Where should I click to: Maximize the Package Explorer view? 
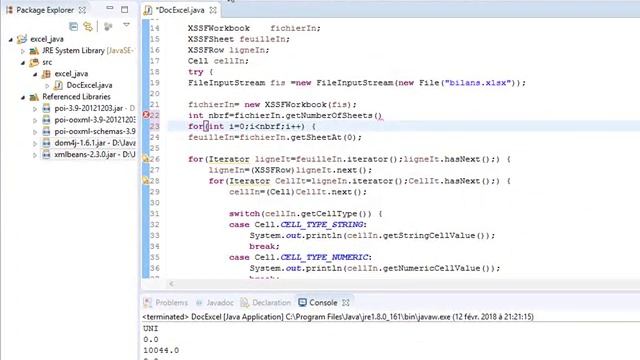(x=124, y=9)
